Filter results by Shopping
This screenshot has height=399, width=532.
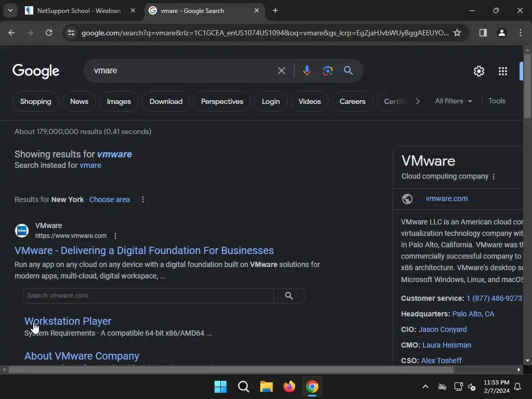(36, 101)
